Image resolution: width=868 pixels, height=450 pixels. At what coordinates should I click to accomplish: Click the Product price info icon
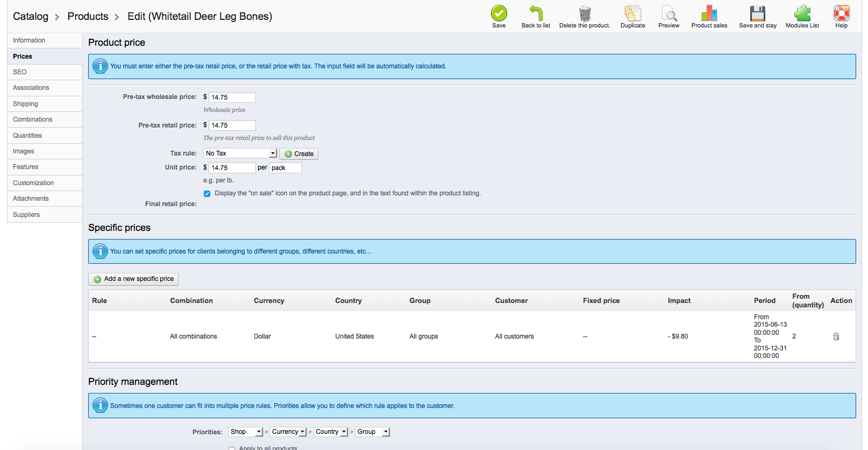tap(100, 66)
